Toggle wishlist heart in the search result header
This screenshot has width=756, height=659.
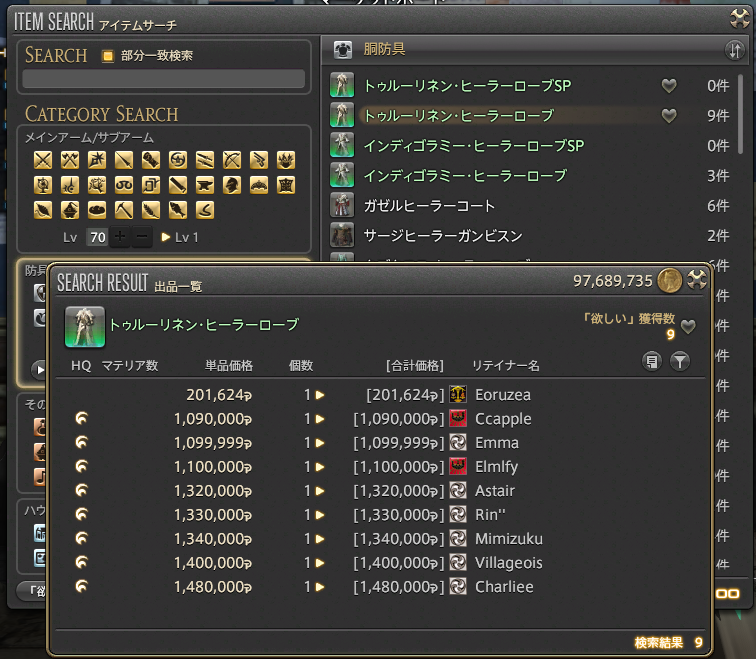click(688, 326)
